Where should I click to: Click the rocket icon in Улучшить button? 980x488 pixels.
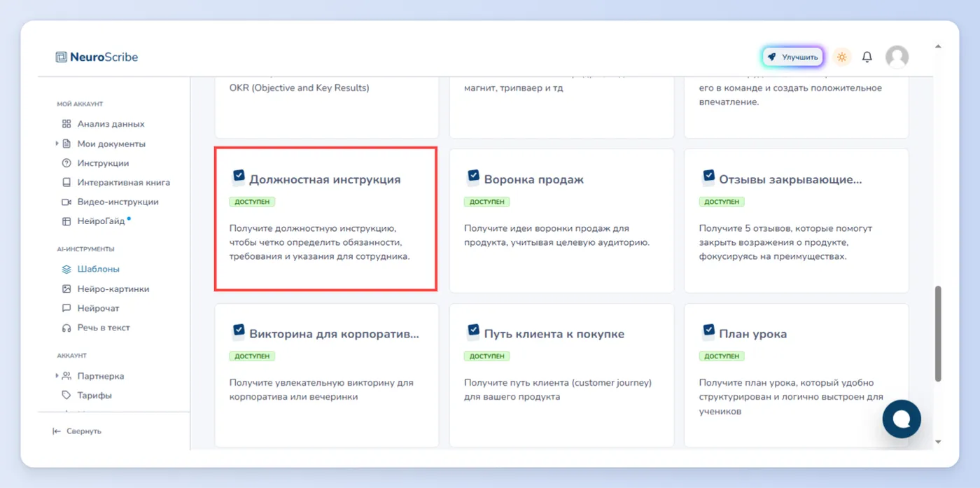tap(771, 57)
